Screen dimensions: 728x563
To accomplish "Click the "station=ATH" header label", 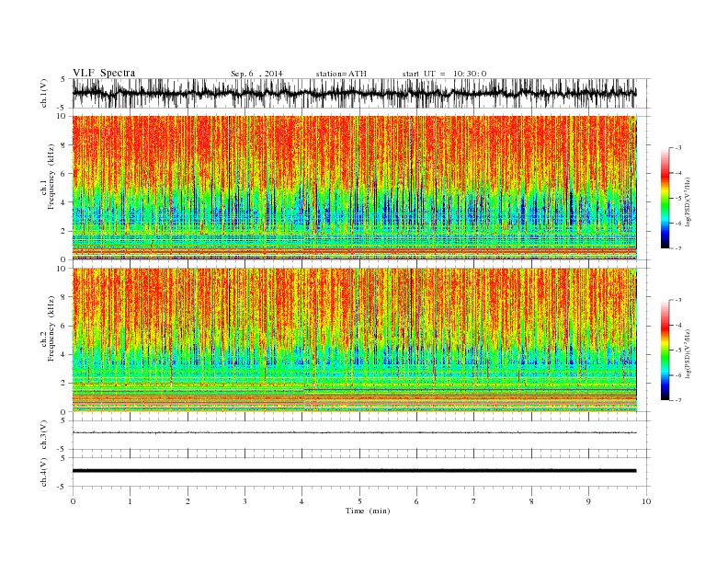I will (x=341, y=74).
